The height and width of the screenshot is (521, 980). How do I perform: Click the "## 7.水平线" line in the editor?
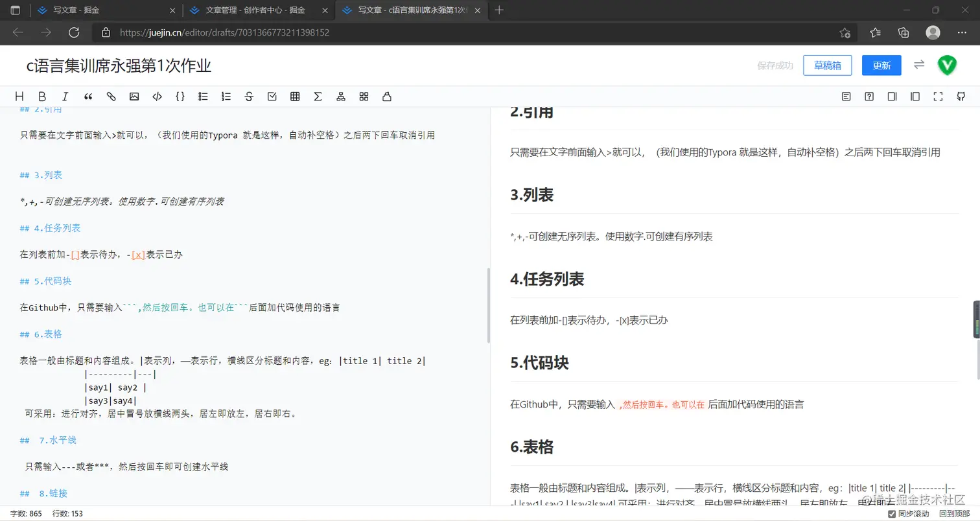coord(48,440)
